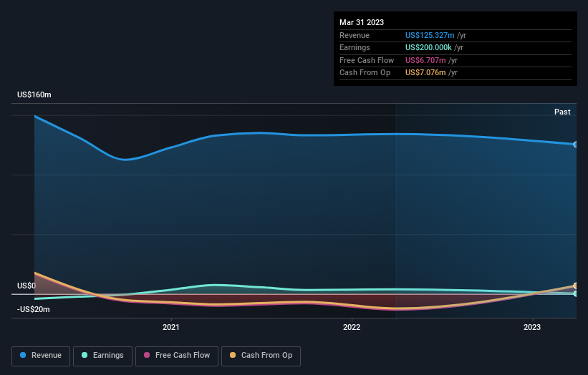This screenshot has width=588, height=375.
Task: Click the Earnings end data point marker
Action: coord(576,293)
